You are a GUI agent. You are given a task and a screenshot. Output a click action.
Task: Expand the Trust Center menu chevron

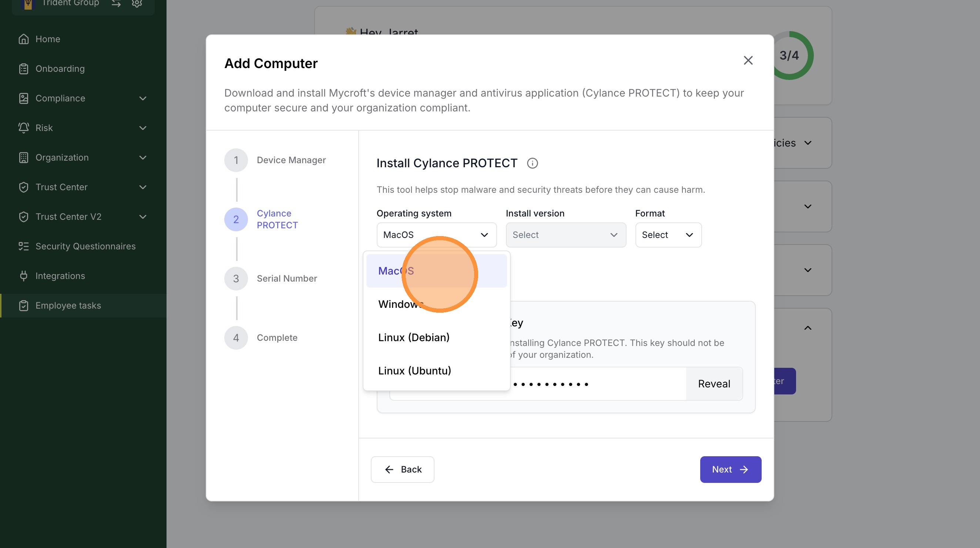coord(142,187)
